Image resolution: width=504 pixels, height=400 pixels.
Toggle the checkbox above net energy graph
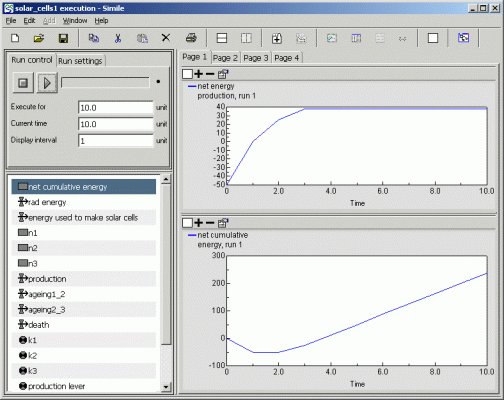tap(187, 74)
